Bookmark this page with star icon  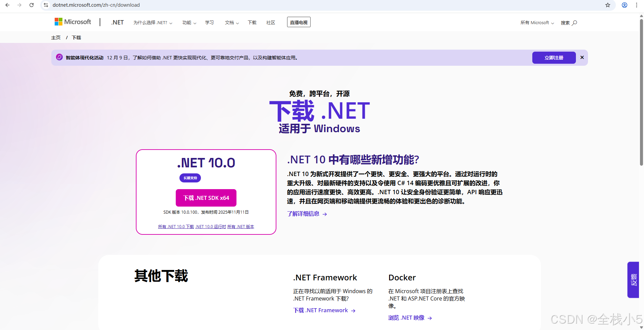point(607,5)
